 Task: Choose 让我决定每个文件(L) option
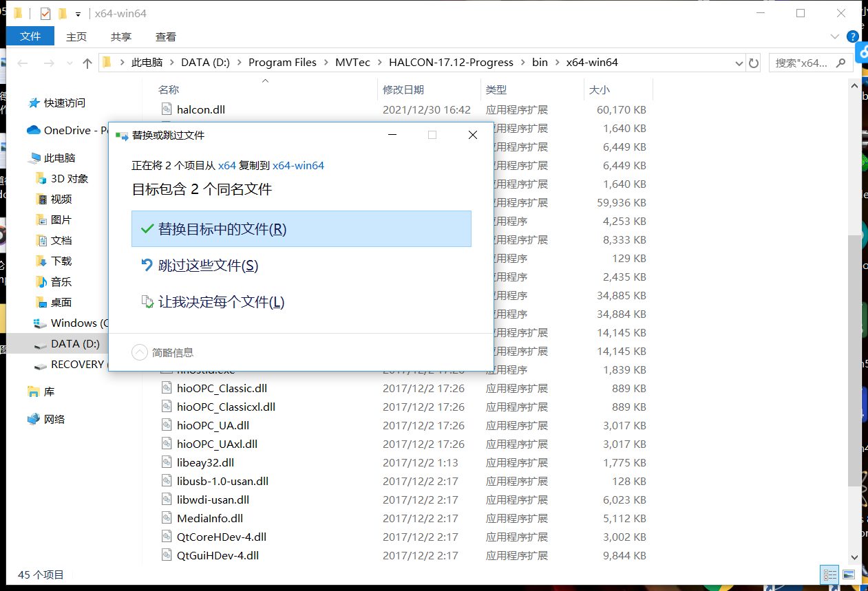[x=301, y=302]
